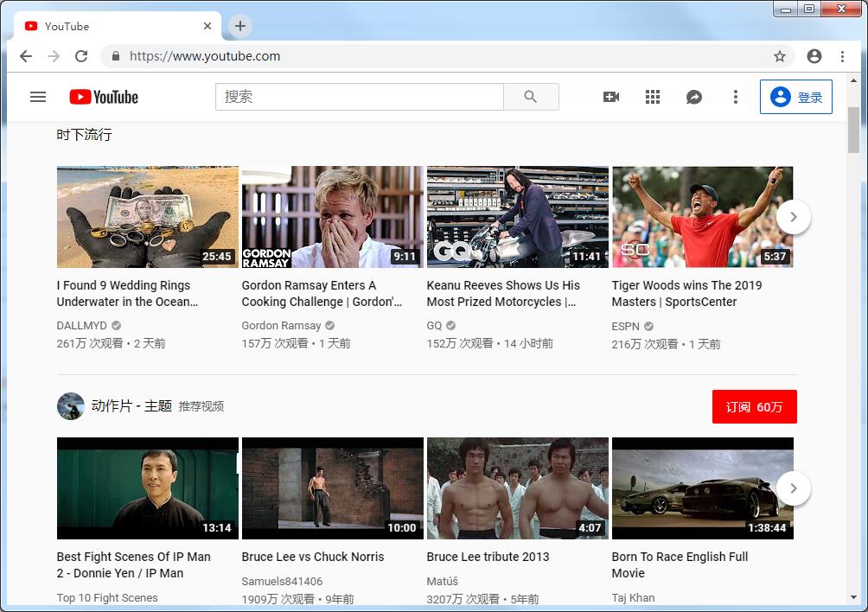View site security lock icon
Image resolution: width=868 pixels, height=612 pixels.
click(116, 56)
